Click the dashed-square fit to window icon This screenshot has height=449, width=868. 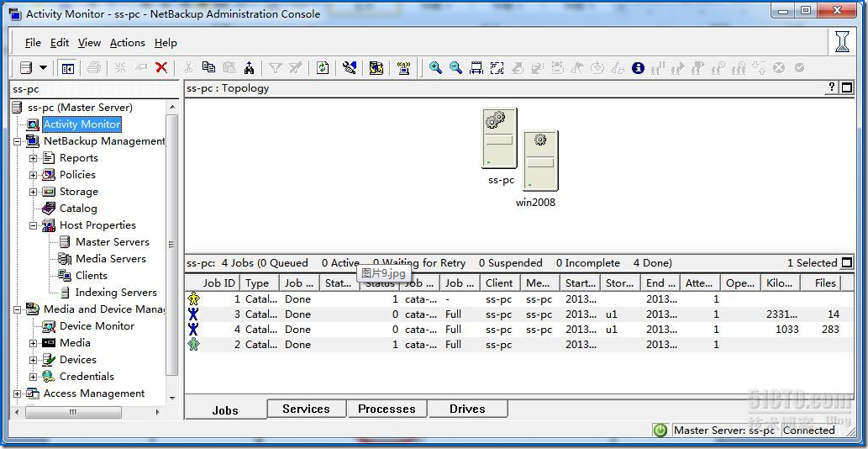497,68
